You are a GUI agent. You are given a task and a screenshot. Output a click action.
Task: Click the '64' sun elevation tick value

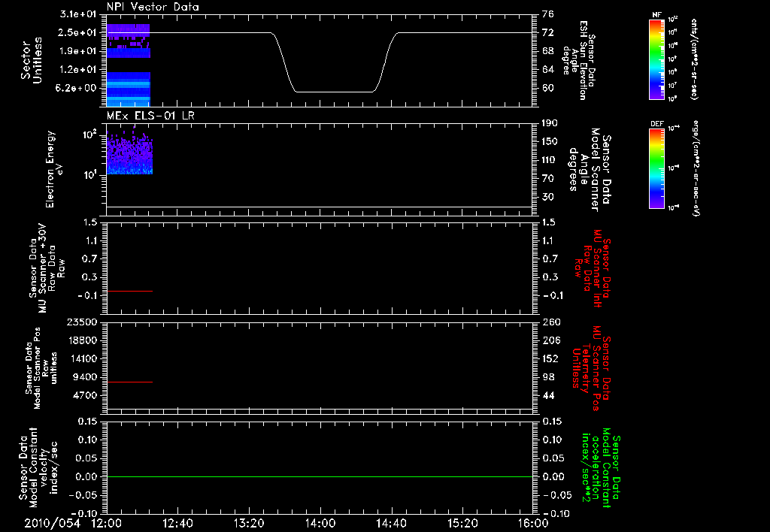(x=548, y=70)
